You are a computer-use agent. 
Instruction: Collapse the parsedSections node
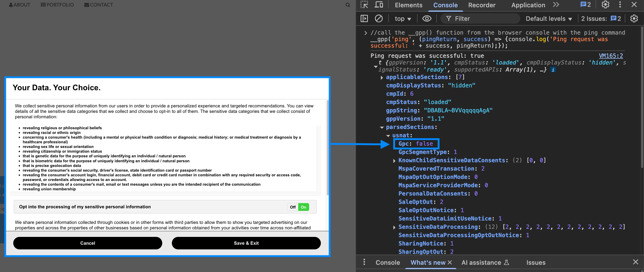pyautogui.click(x=382, y=127)
